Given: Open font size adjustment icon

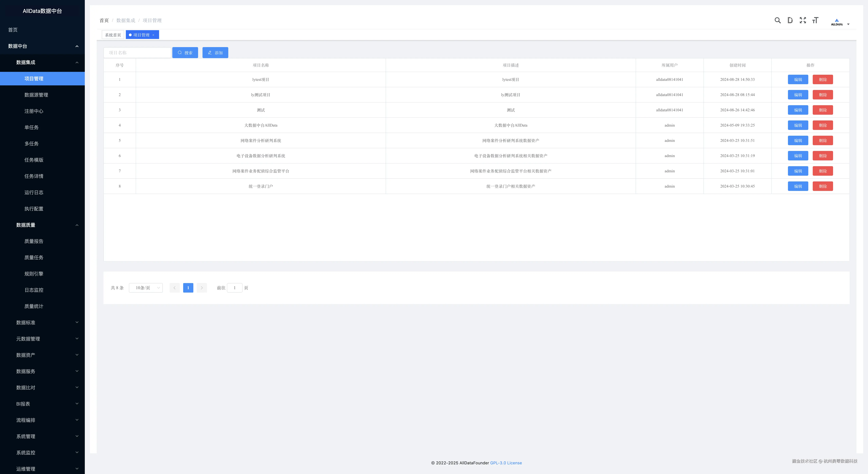Looking at the screenshot, I should 815,20.
